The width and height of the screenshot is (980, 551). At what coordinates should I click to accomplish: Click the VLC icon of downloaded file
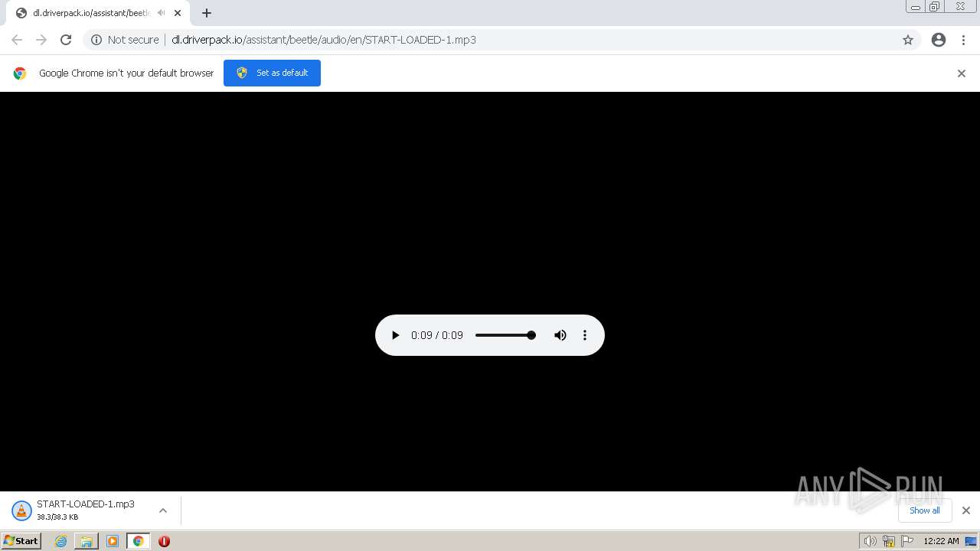click(x=21, y=510)
